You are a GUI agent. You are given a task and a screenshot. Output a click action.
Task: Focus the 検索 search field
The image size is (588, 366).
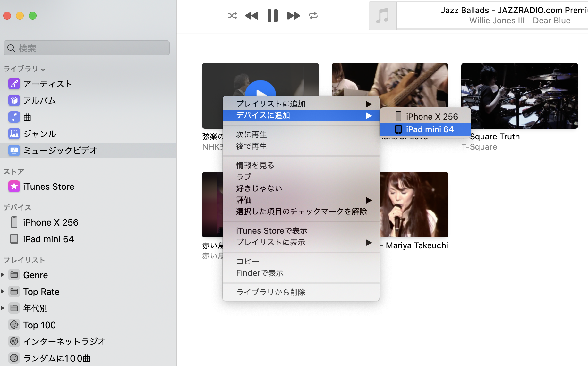(x=87, y=48)
